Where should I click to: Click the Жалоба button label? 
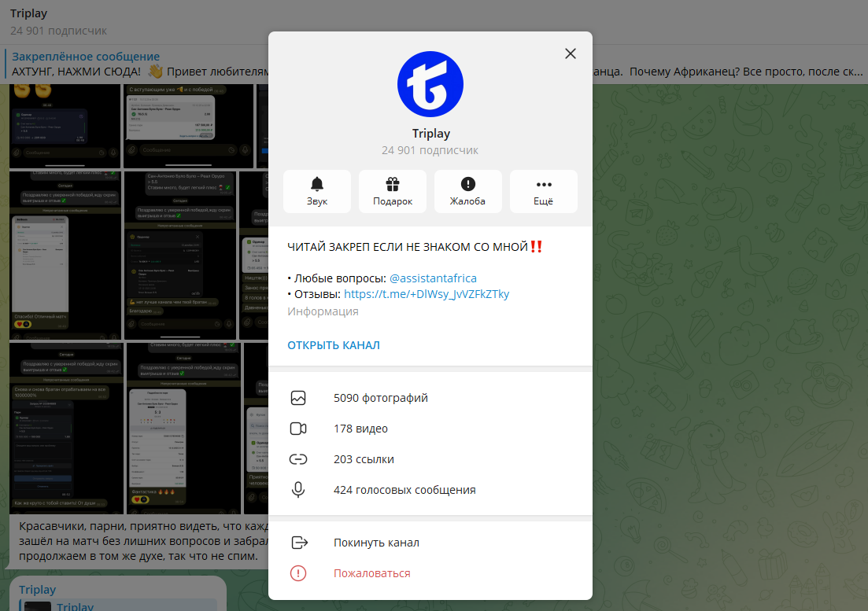467,201
